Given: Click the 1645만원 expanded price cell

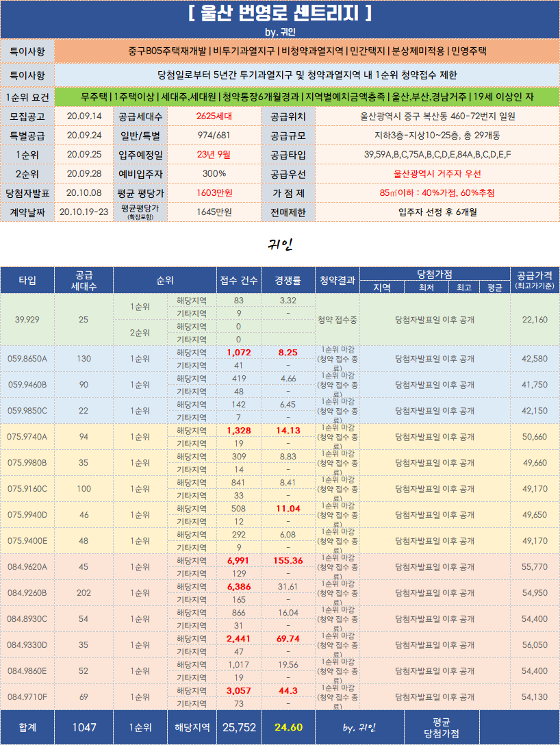Looking at the screenshot, I should (214, 212).
